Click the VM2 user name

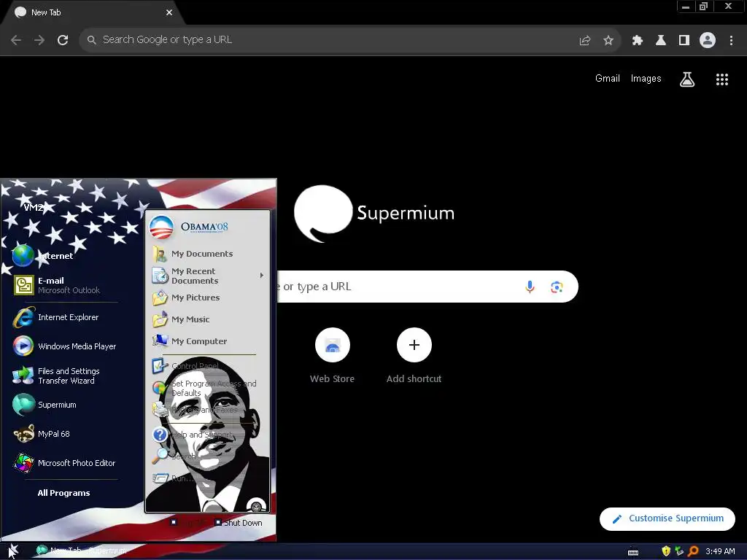tap(34, 208)
